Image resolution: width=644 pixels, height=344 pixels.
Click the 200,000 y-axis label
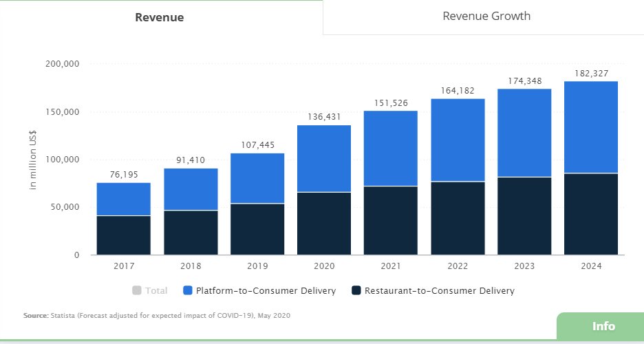tap(63, 64)
